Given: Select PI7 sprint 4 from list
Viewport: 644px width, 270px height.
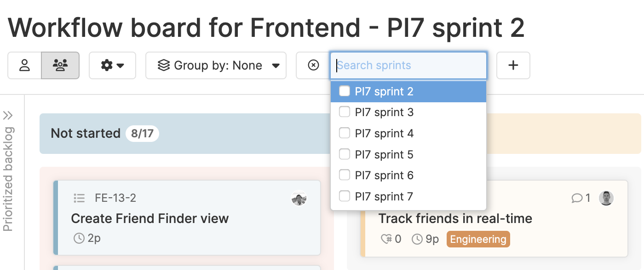Looking at the screenshot, I should (408, 133).
